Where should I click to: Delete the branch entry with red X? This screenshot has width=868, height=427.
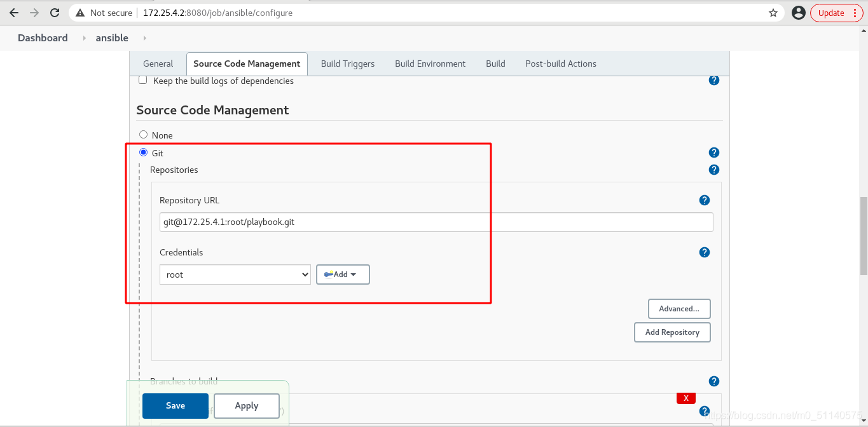[x=686, y=398]
